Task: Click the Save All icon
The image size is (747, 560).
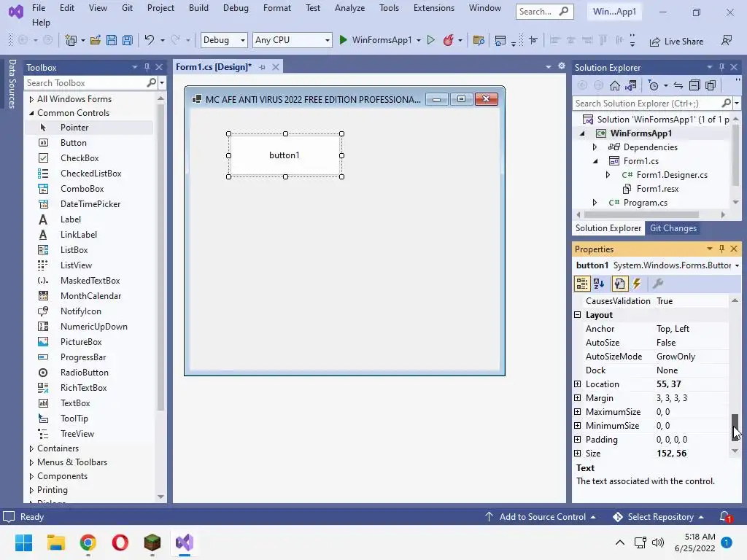Action: pyautogui.click(x=128, y=41)
